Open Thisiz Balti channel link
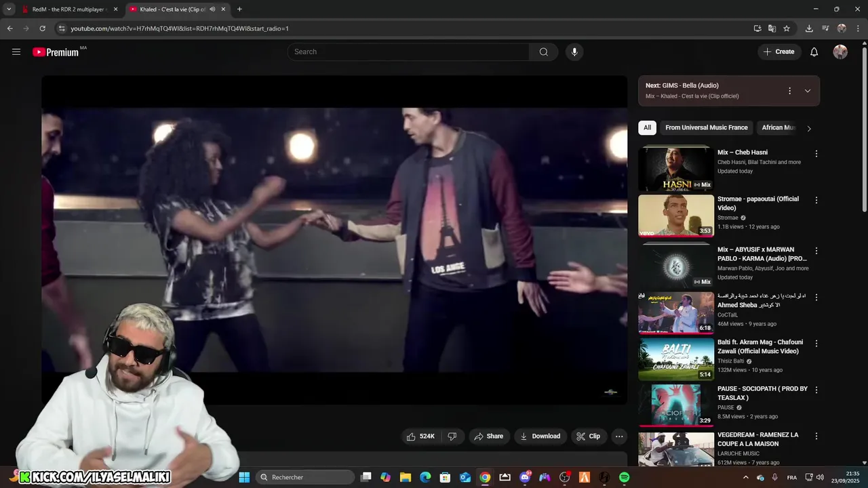 (731, 361)
